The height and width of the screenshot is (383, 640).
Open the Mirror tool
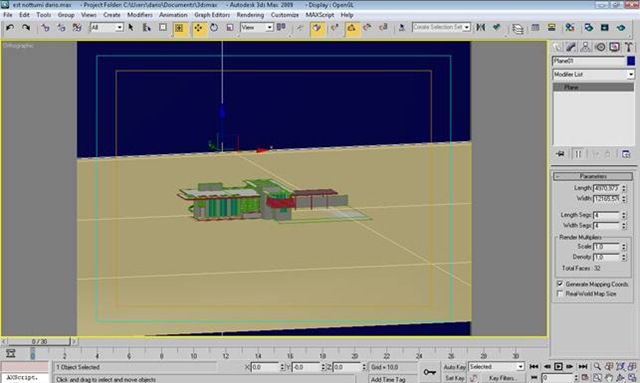coord(481,27)
